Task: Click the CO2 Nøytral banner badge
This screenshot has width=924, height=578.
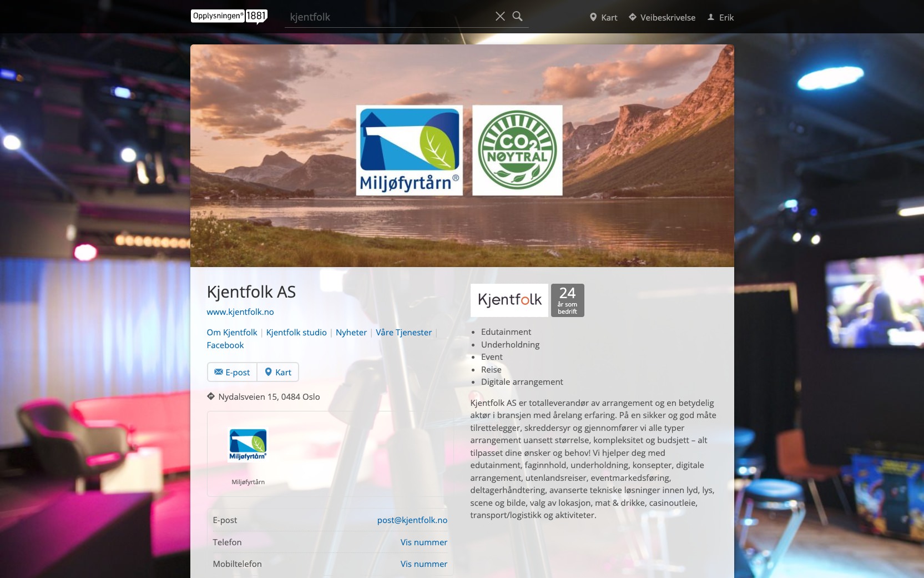Action: click(x=517, y=150)
